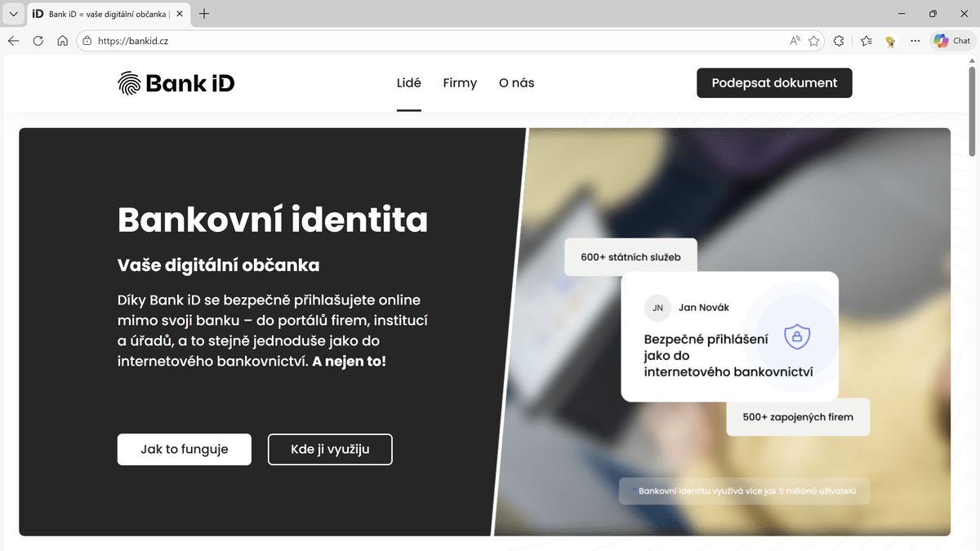This screenshot has width=980, height=551.
Task: Click the browser back arrow
Action: (x=13, y=41)
